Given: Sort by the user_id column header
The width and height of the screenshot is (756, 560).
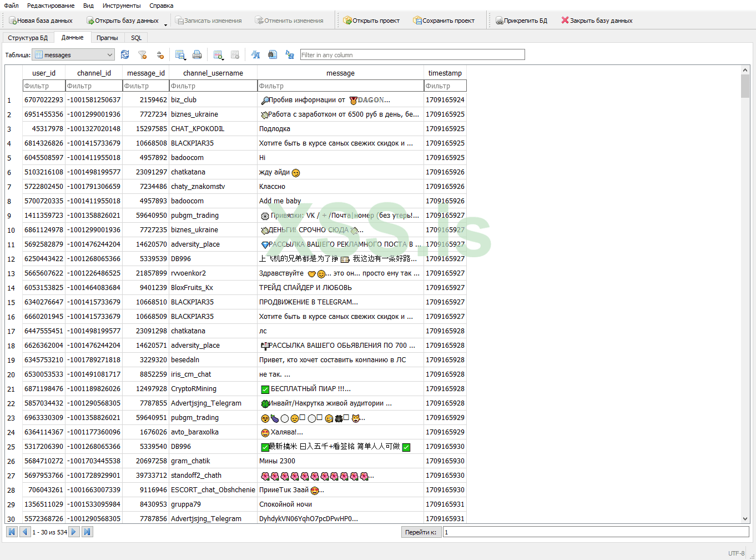Looking at the screenshot, I should pyautogui.click(x=44, y=73).
